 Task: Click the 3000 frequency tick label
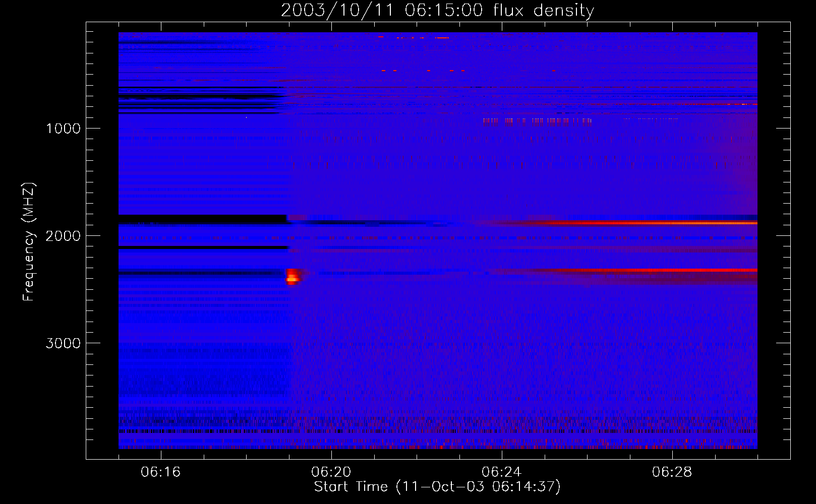click(x=63, y=343)
